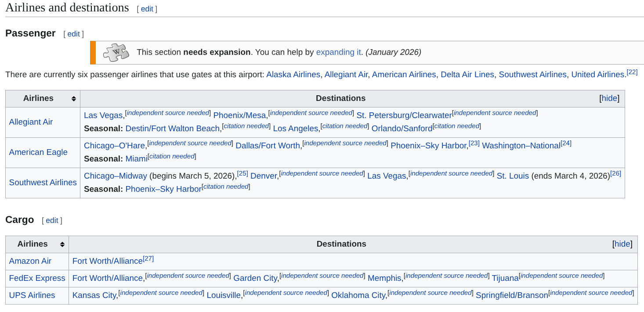The height and width of the screenshot is (312, 644).
Task: Open American Eagle airline link
Action: click(x=38, y=152)
